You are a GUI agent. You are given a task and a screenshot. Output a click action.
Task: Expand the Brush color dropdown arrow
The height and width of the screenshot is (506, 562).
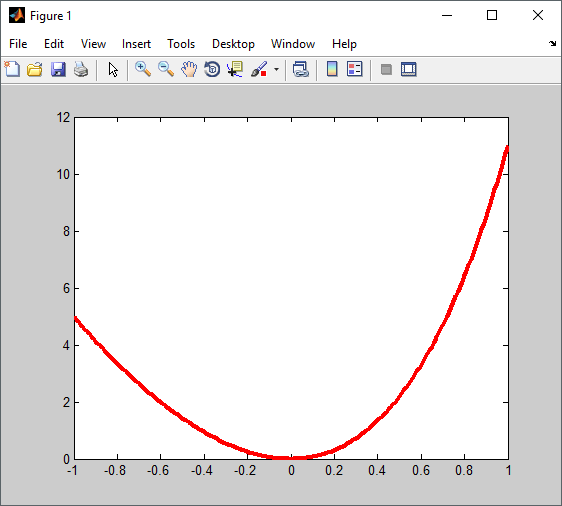tap(276, 69)
